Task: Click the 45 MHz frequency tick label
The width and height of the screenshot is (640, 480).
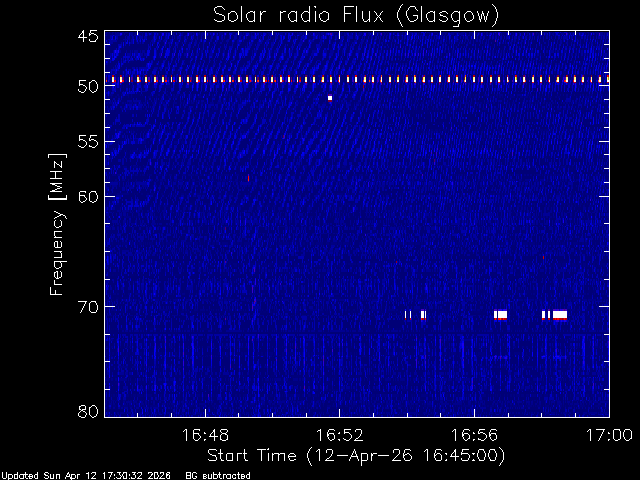Action: point(88,37)
